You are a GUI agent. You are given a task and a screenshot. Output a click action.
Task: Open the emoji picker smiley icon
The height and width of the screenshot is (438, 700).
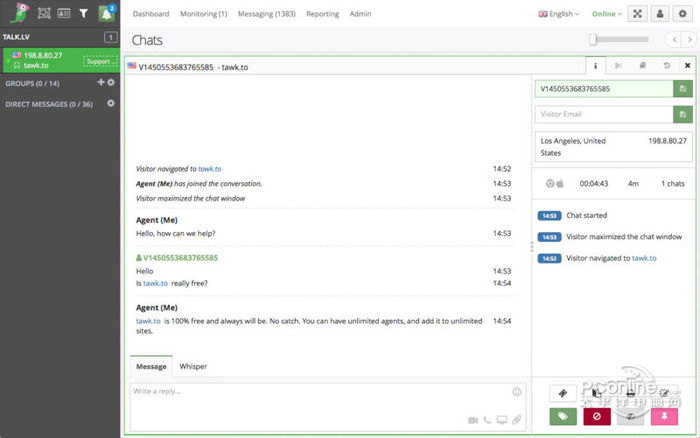tap(517, 392)
